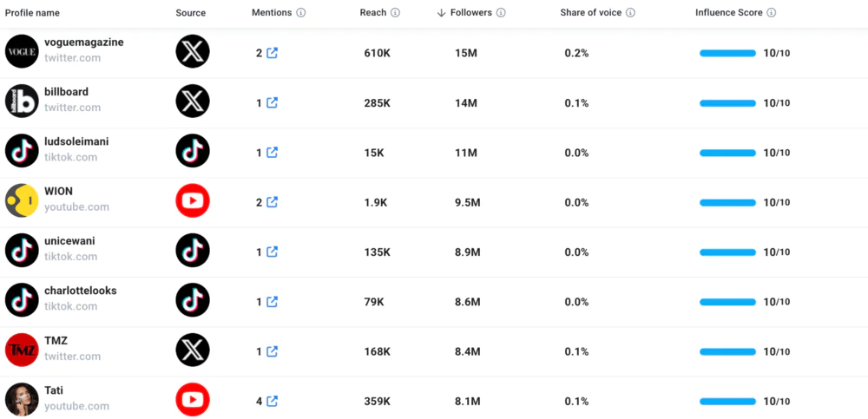The image size is (868, 419).
Task: Click the voguemagazine influence score bar
Action: point(727,53)
